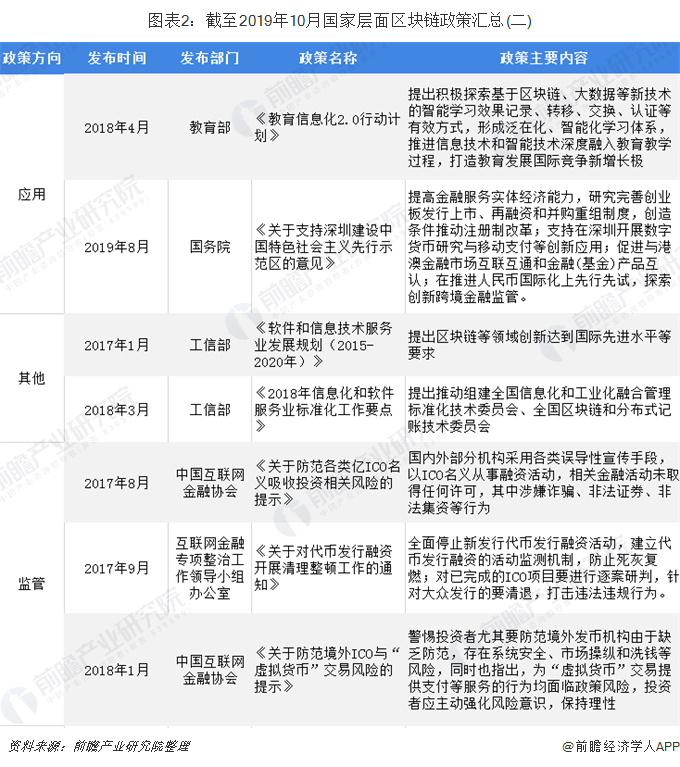This screenshot has width=680, height=767.
Task: Click policy name 《关于防范境外ICO与“虚拟货币”交易风险的提示》
Action: pyautogui.click(x=327, y=670)
